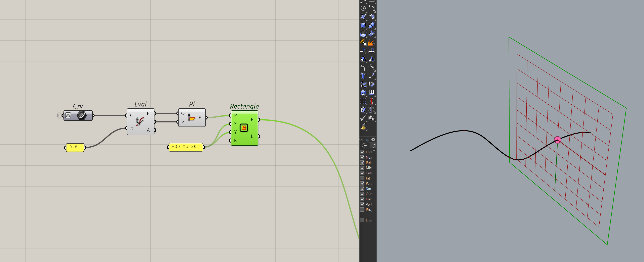Viewport: 644px width, 262px height.
Task: Click the Explode tool icon
Action: tap(371, 42)
